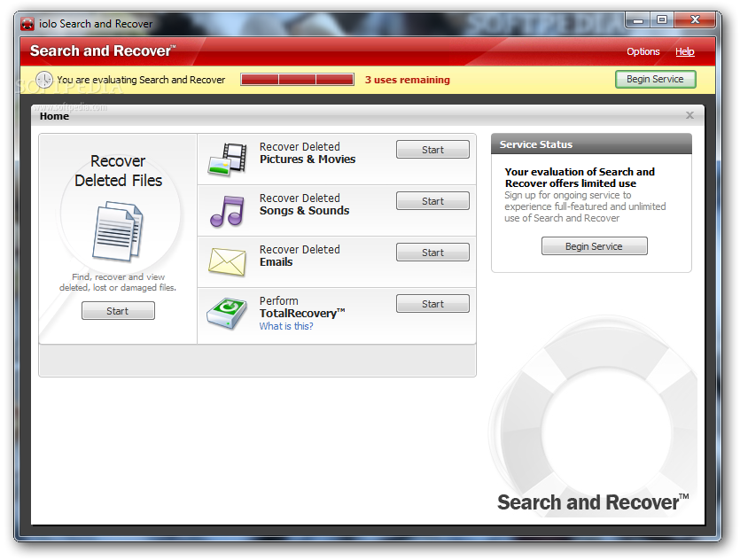Close the Home panel
This screenshot has height=560, width=740.
click(x=689, y=115)
